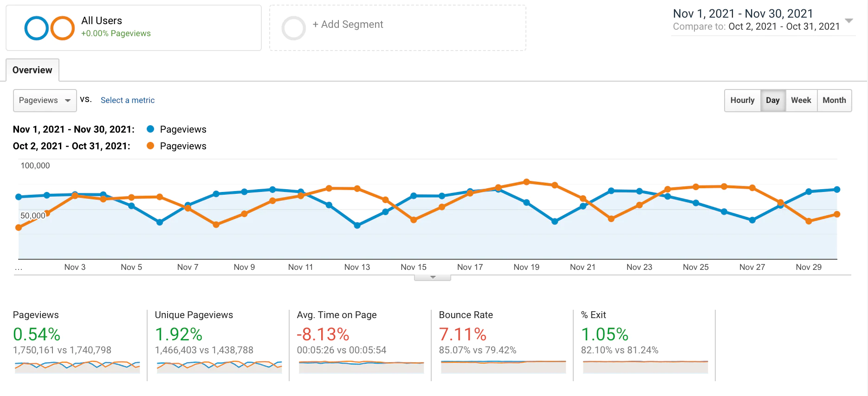868x396 pixels.
Task: Click the blue Pageviews legend dot
Action: pos(150,129)
